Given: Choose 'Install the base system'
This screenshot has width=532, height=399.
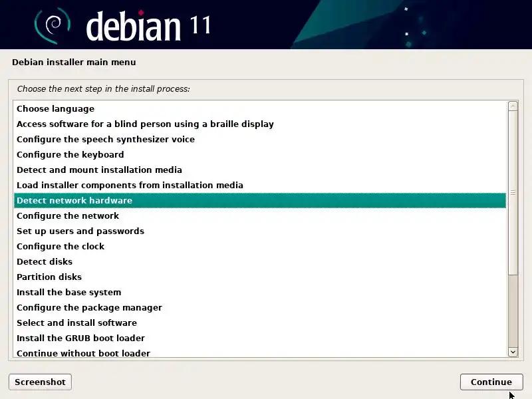Looking at the screenshot, I should [260, 292].
